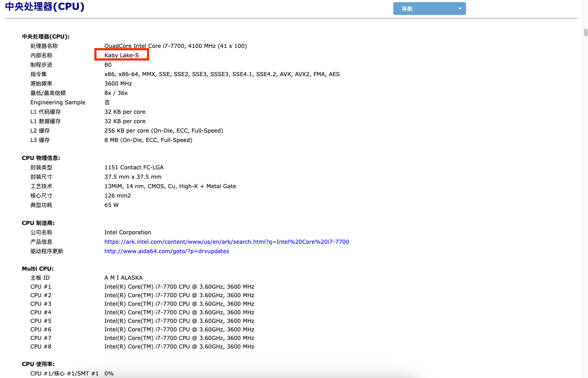
Task: Click the 制程步进 row label
Action: coord(41,65)
